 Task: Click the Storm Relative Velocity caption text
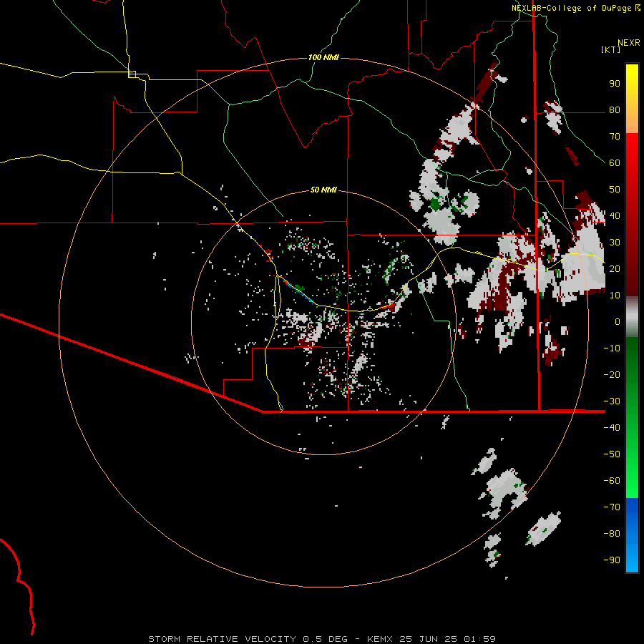[322, 639]
